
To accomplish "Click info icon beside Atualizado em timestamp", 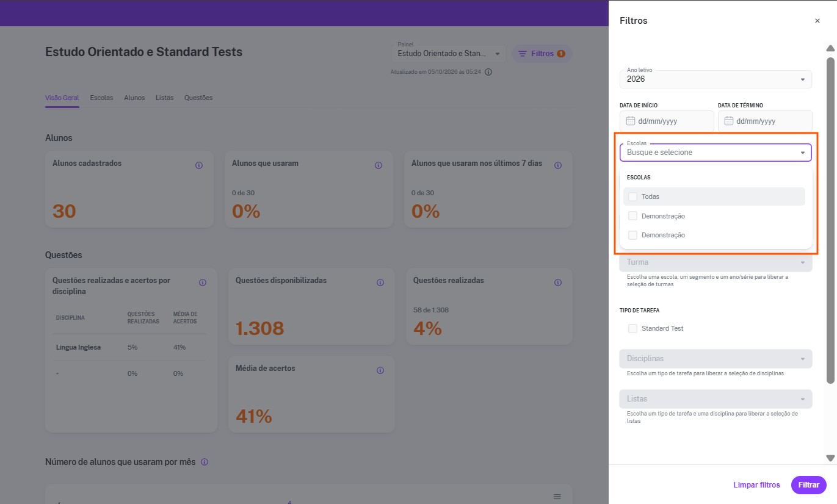I will [488, 72].
